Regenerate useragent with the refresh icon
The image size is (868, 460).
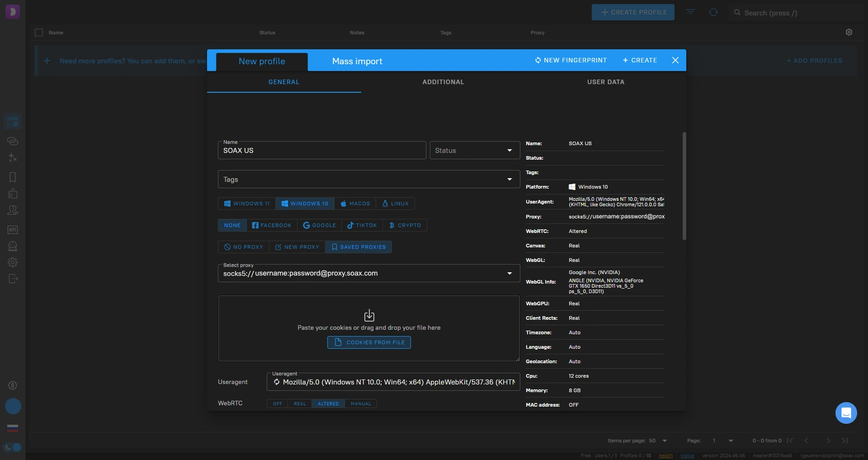click(277, 382)
